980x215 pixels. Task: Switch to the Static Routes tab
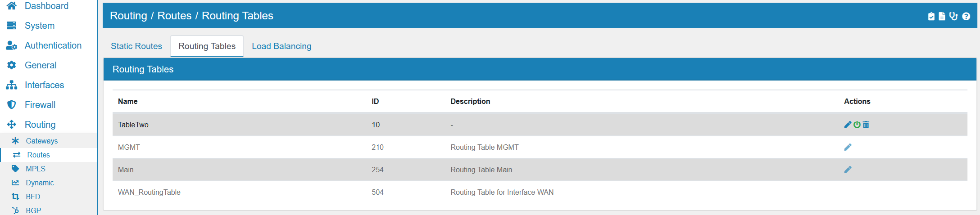click(x=136, y=46)
